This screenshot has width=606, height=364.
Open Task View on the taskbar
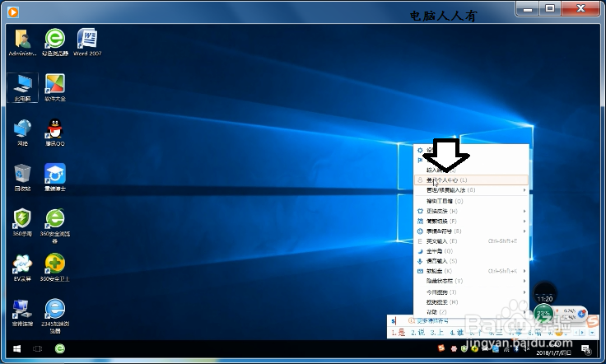[38, 349]
